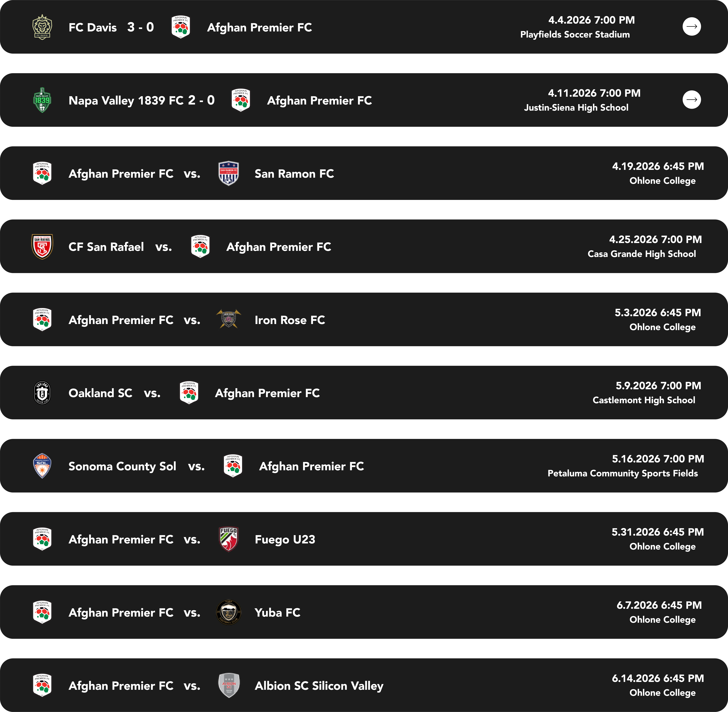This screenshot has width=728, height=712.
Task: Click Albion SC Silicon Valley team name
Action: pos(319,686)
